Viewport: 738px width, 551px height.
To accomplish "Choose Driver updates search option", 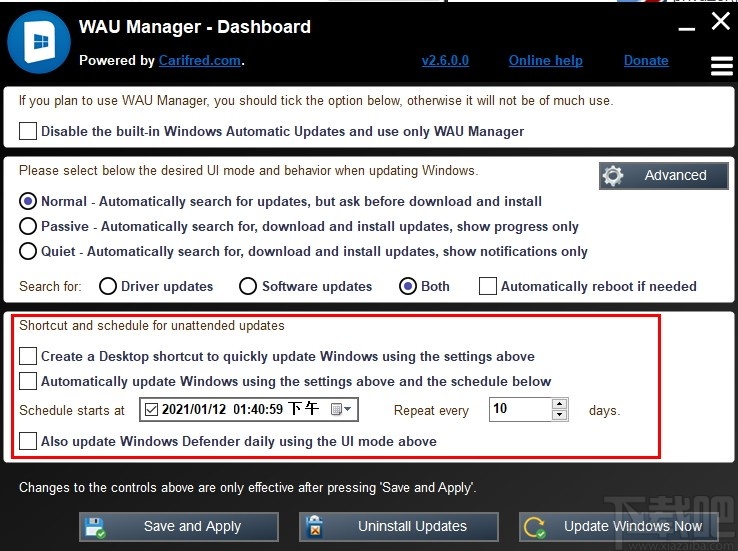I will point(108,286).
